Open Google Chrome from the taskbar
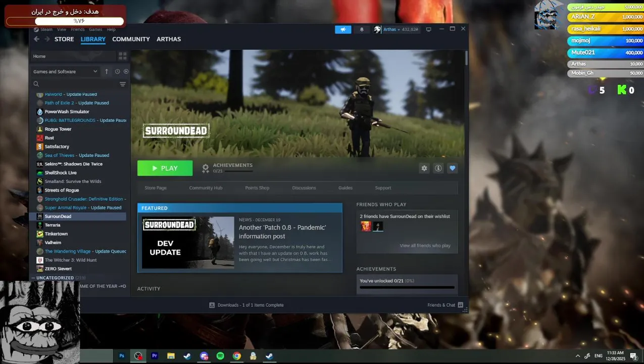 click(237, 356)
